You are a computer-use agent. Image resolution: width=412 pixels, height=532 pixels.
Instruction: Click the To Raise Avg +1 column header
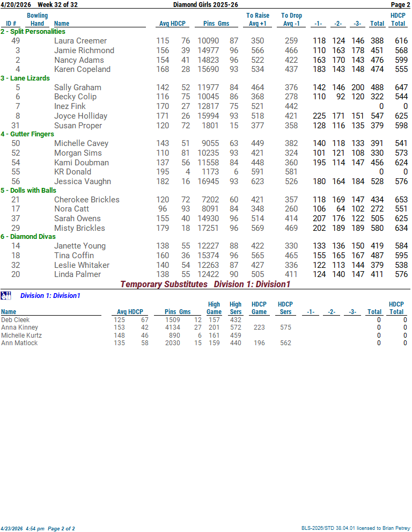(x=257, y=19)
